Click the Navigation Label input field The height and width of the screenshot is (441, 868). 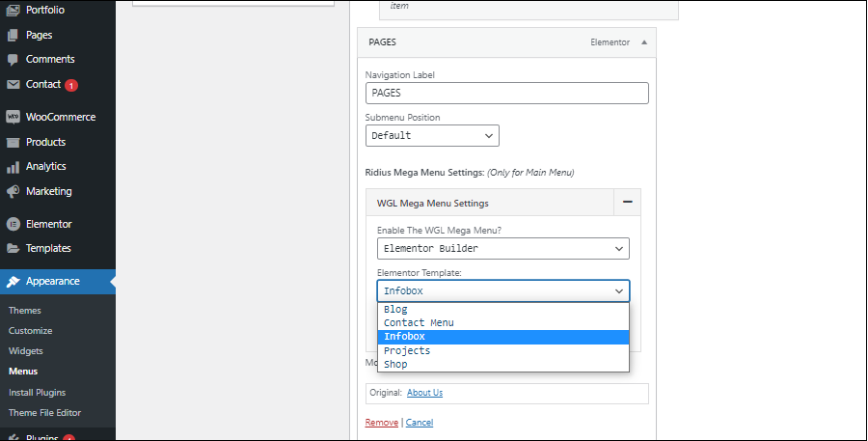tap(507, 93)
